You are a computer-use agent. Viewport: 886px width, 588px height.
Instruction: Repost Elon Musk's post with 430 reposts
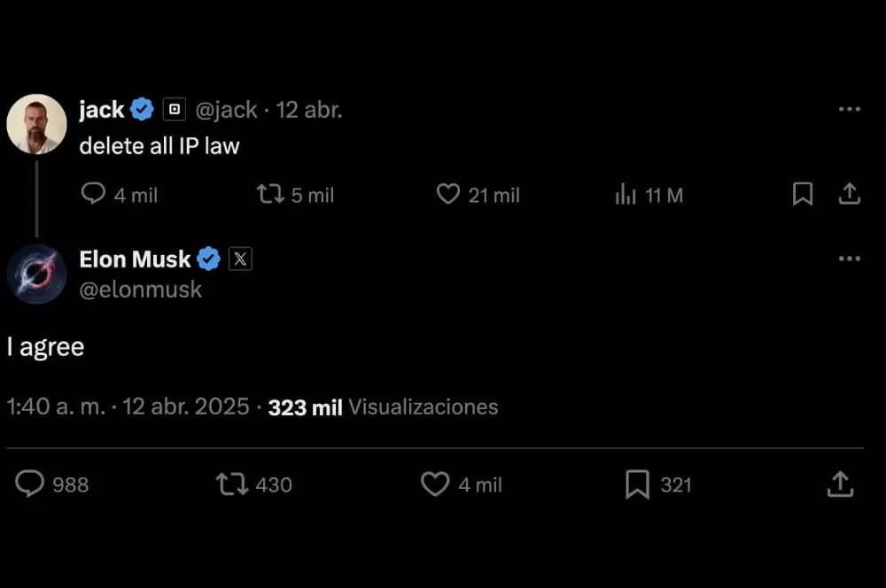pyautogui.click(x=232, y=484)
